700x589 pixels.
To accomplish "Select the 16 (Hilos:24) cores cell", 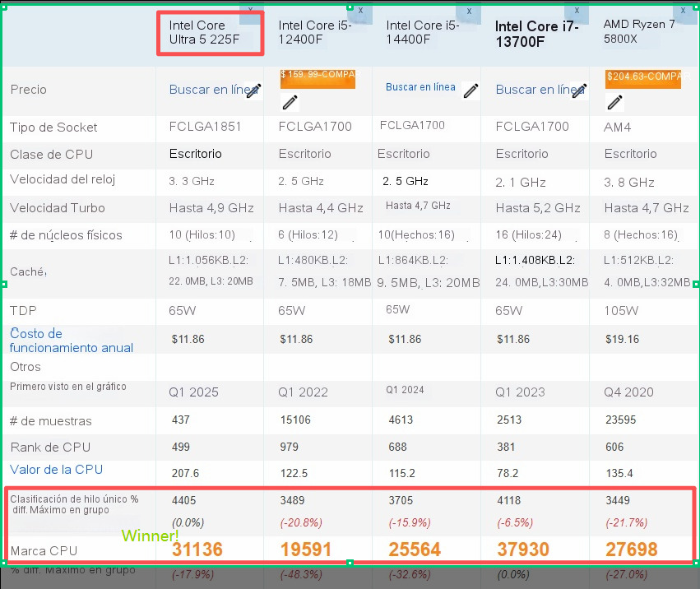I will click(529, 235).
